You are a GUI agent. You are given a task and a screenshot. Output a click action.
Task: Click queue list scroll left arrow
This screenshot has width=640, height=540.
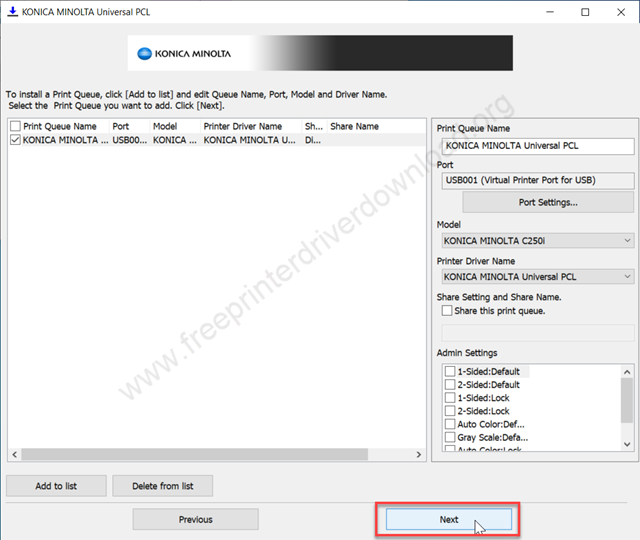pyautogui.click(x=15, y=454)
